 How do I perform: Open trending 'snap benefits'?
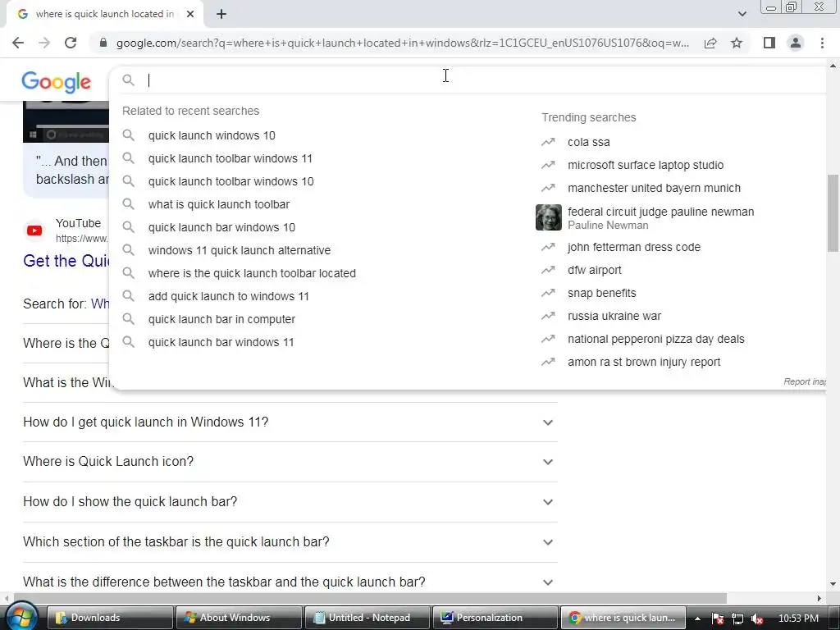point(602,294)
